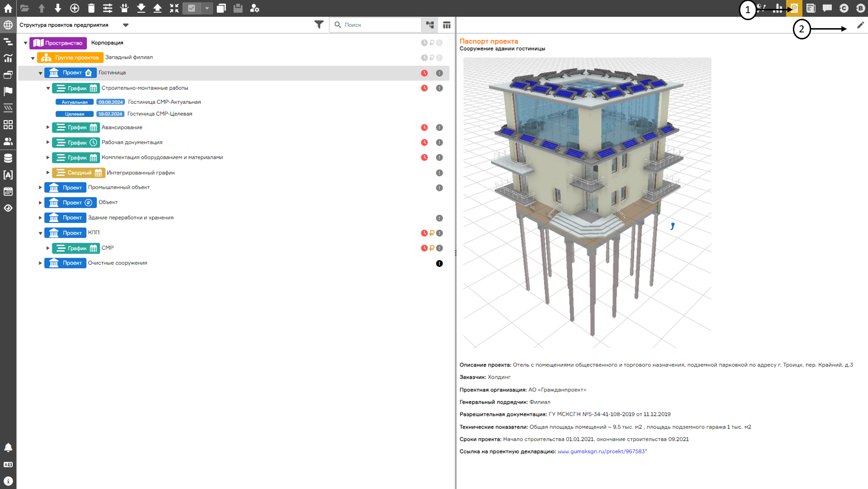Image resolution: width=868 pixels, height=489 pixels.
Task: Select Гостиница СМР-Целевая version row
Action: (x=233, y=114)
